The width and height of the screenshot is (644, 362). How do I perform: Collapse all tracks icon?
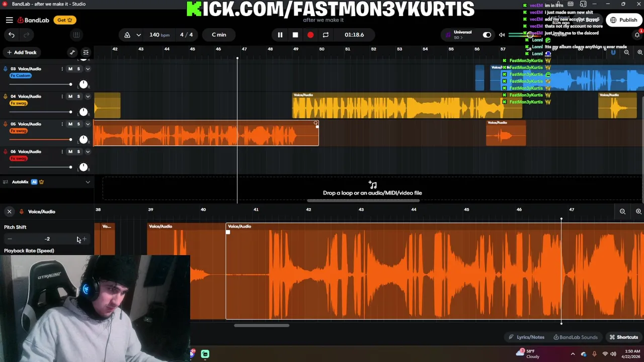click(x=86, y=52)
